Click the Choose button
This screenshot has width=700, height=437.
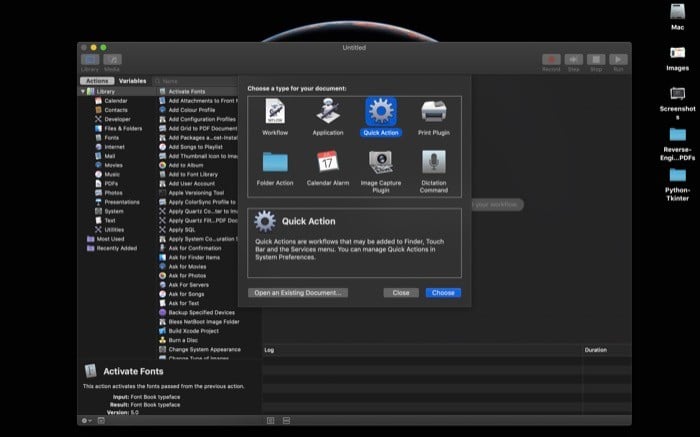point(443,293)
